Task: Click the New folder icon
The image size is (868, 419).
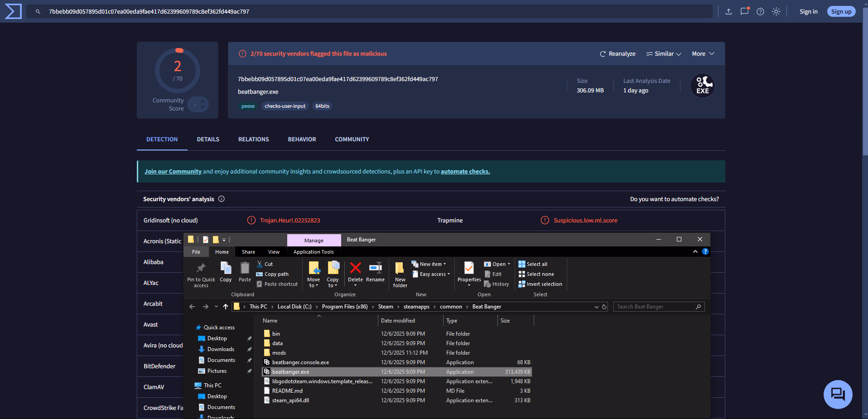Action: 400,269
